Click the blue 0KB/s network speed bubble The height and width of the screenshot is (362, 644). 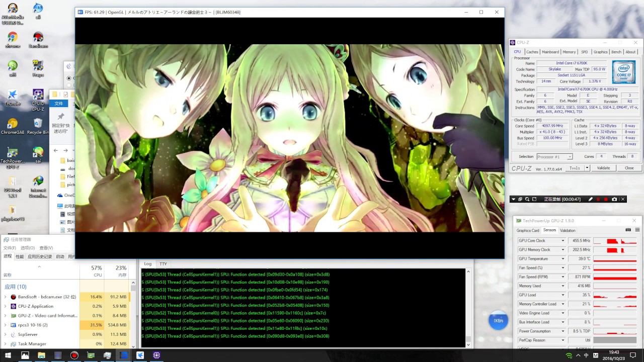coord(498,321)
